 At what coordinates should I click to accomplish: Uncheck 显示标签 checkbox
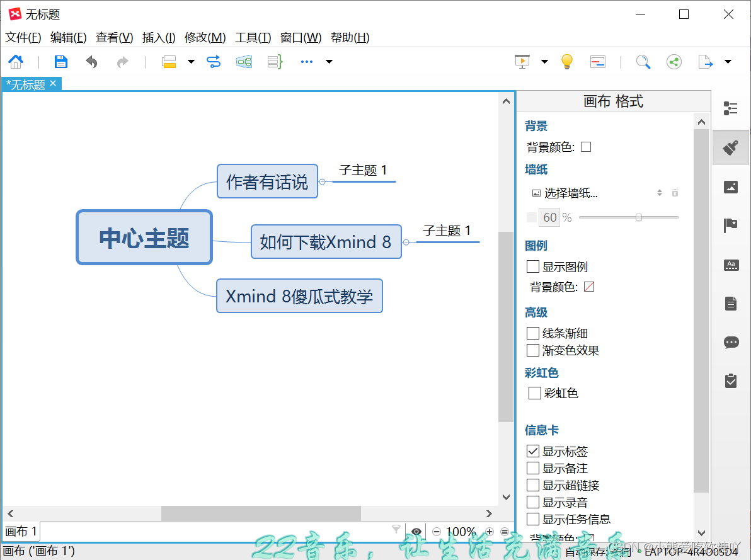click(532, 451)
